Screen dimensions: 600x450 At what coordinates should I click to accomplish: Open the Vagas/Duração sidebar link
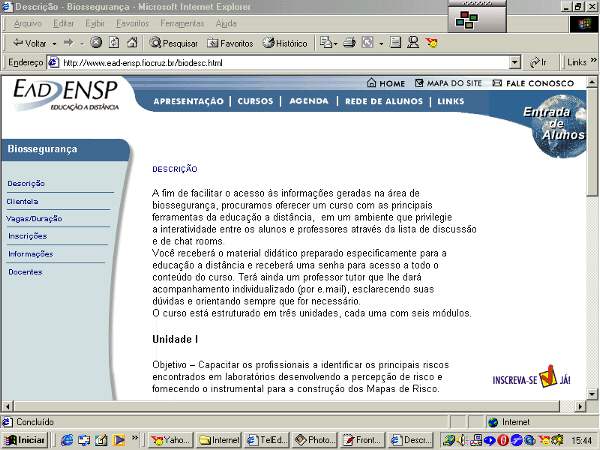(x=35, y=218)
